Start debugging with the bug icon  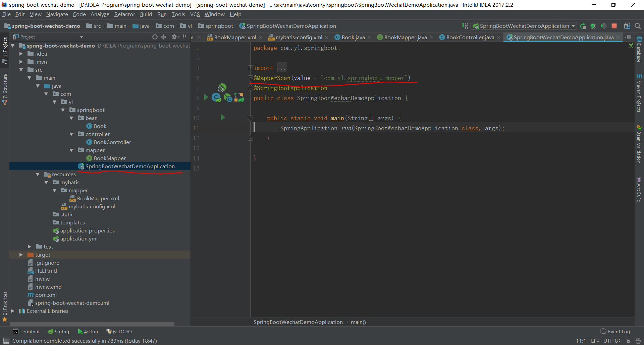click(593, 26)
